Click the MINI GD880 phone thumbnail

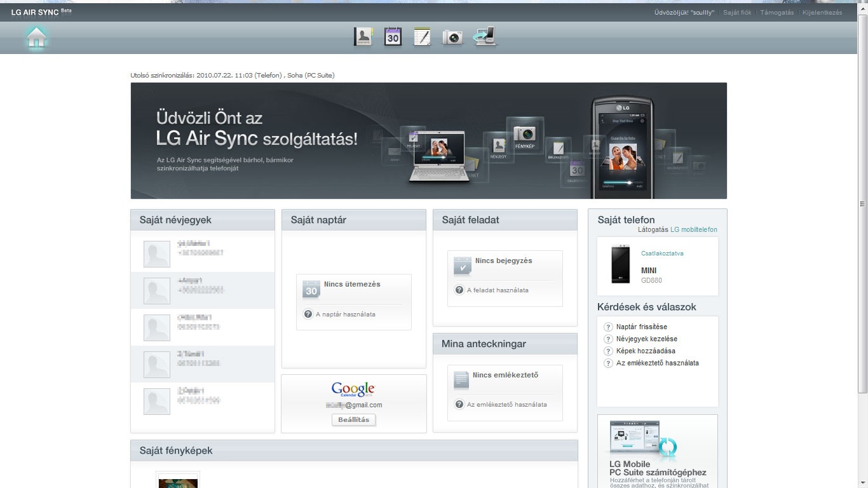click(621, 264)
